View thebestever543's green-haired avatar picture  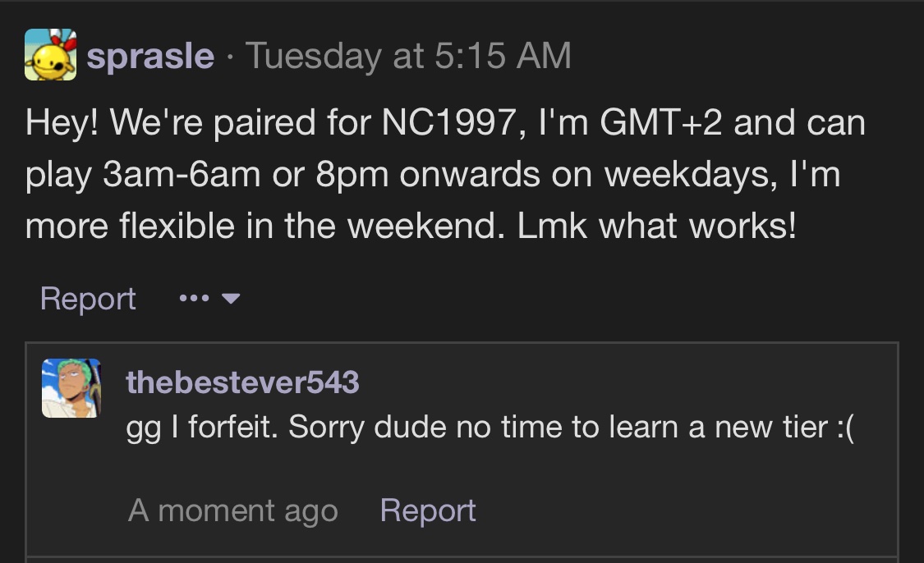tap(71, 388)
